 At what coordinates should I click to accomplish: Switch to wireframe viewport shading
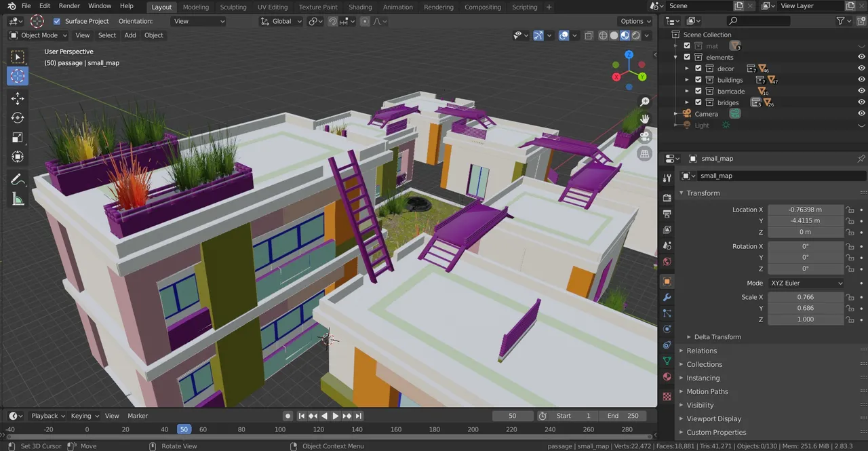pos(603,35)
